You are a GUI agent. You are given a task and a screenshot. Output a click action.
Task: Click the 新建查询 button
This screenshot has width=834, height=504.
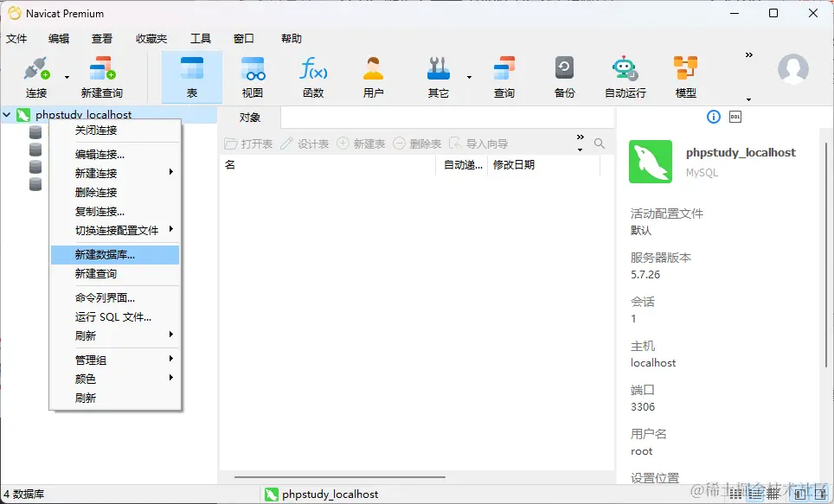click(x=102, y=76)
